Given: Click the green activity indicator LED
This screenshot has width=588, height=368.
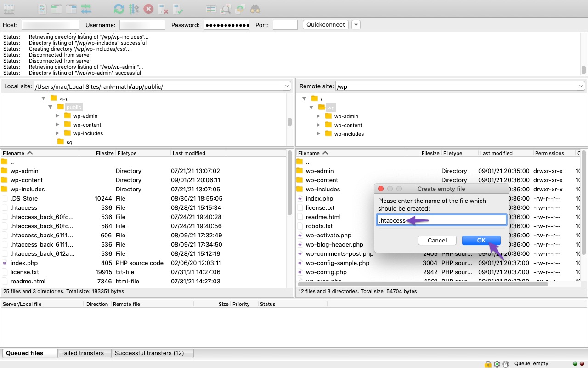Looking at the screenshot, I should tap(575, 364).
